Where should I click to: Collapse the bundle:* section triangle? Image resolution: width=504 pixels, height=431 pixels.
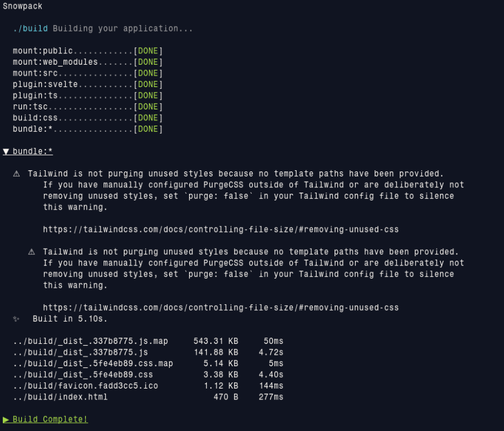6,151
